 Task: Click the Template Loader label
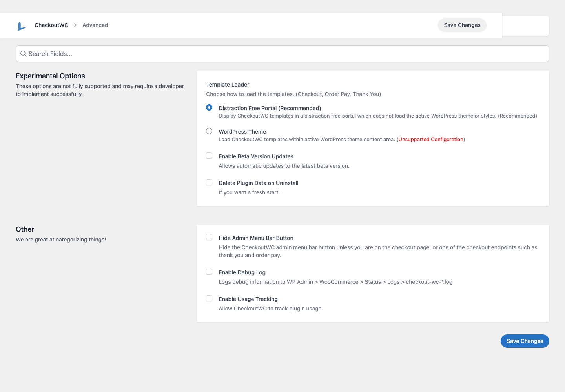pos(228,85)
